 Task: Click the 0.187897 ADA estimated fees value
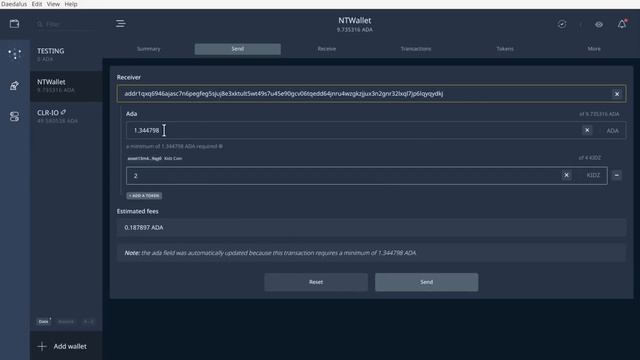coord(144,227)
